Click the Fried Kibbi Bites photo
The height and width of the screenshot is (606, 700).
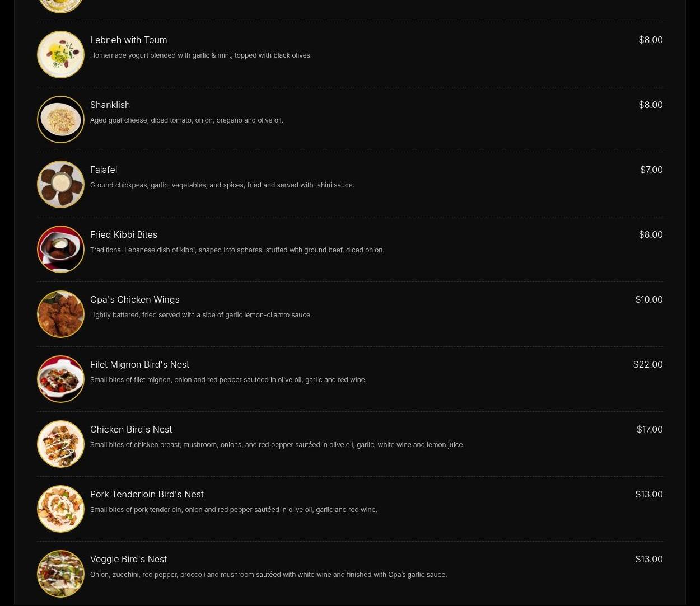60,249
